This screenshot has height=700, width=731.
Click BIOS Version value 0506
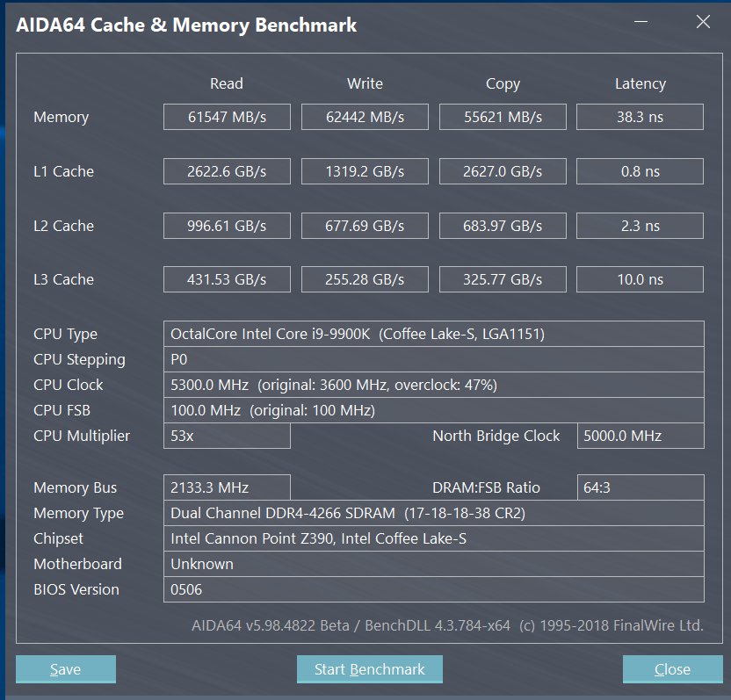click(x=434, y=589)
